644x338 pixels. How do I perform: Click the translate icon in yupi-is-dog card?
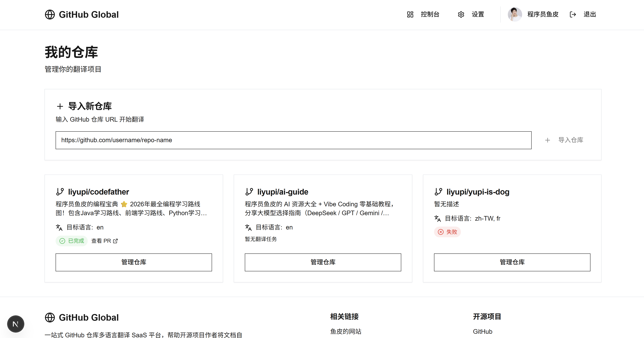437,218
